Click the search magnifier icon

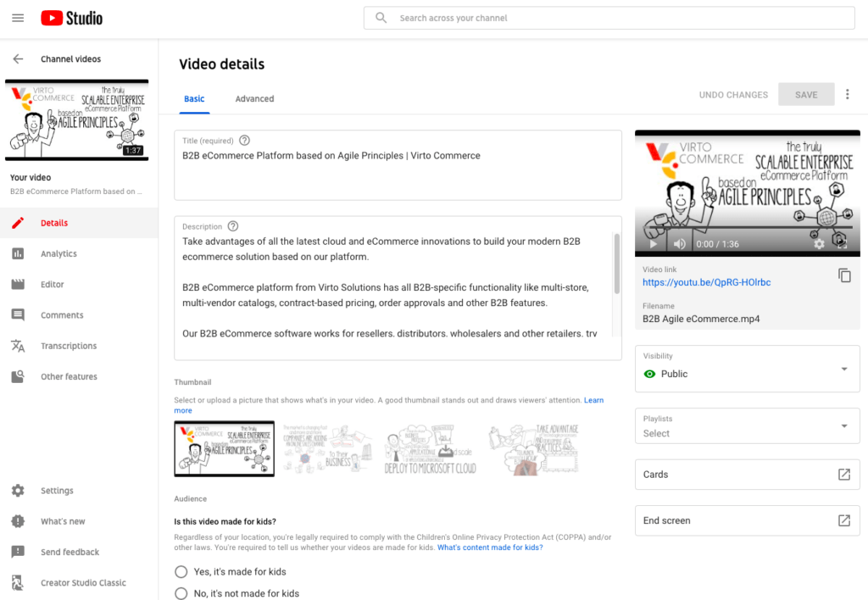point(381,18)
